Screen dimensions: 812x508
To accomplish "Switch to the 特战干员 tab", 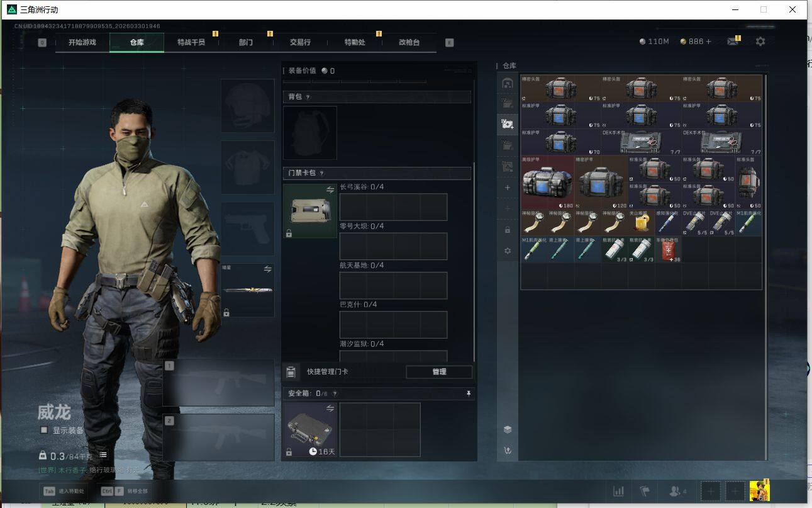I will tap(191, 42).
